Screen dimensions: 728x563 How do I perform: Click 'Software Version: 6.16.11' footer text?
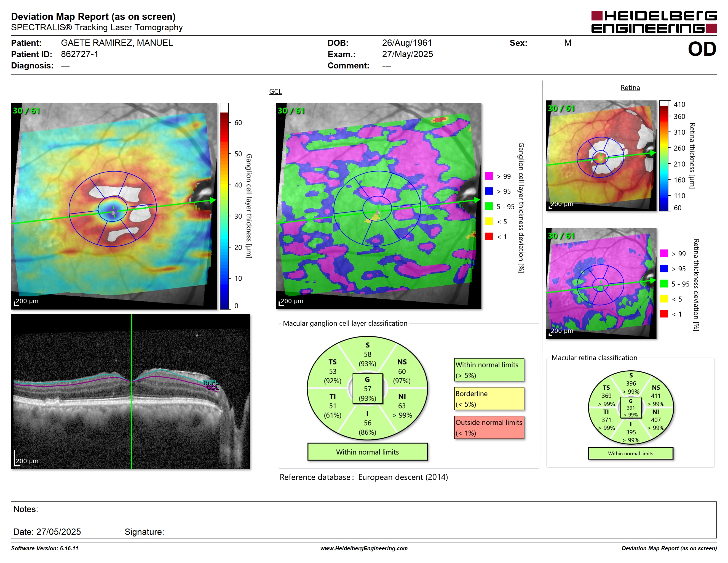point(45,548)
